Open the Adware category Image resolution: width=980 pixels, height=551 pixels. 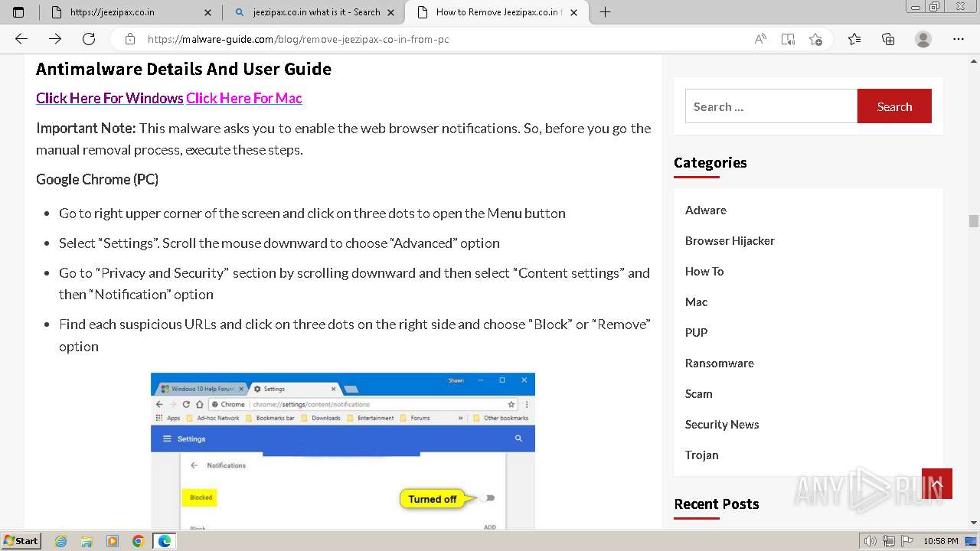(706, 210)
